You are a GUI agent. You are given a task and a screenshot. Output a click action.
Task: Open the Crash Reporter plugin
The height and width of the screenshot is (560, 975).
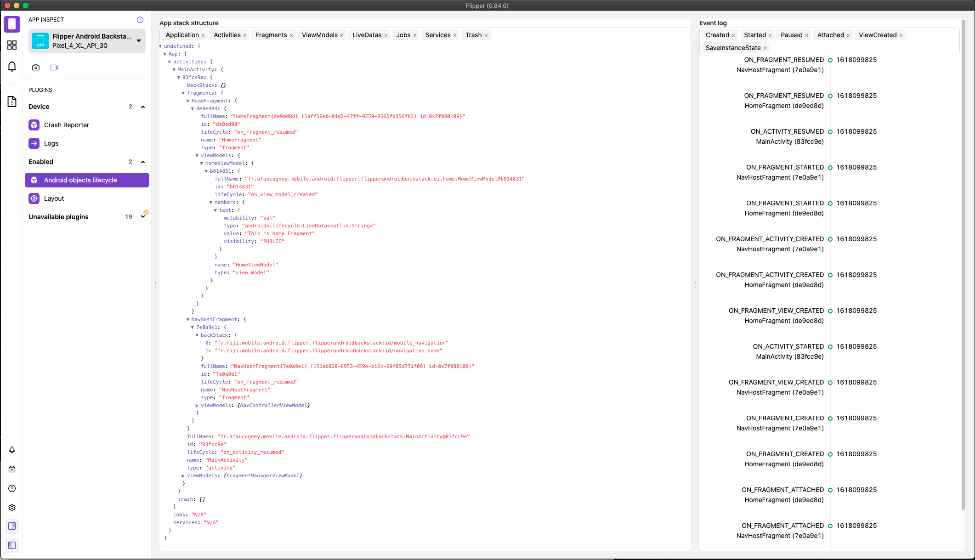(x=67, y=125)
